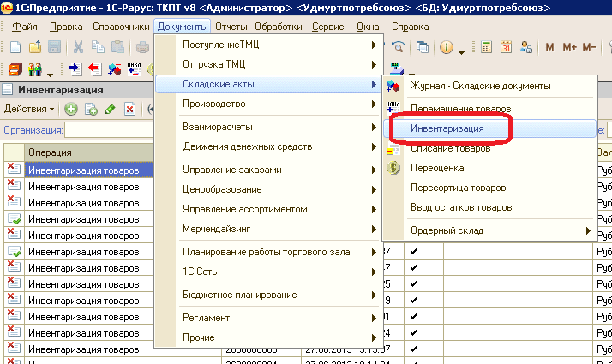Click the blue arrow goods receipt icon
This screenshot has height=364, width=612.
tap(75, 69)
